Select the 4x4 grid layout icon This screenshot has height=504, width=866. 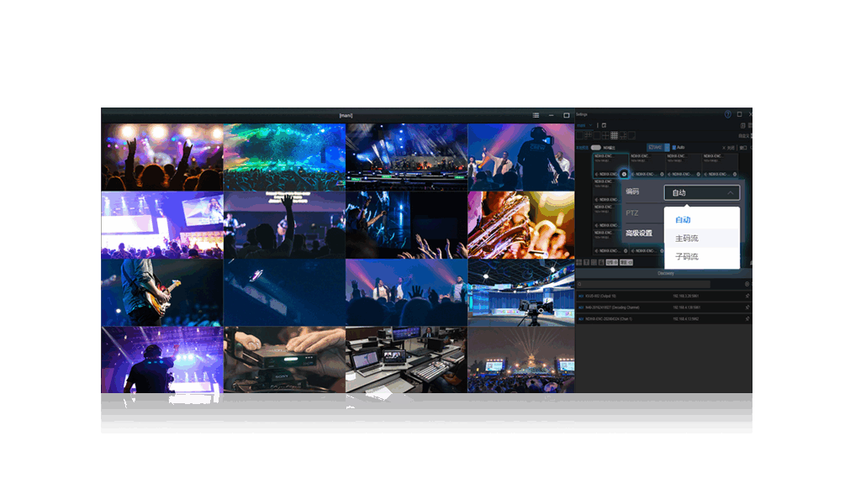pyautogui.click(x=614, y=135)
